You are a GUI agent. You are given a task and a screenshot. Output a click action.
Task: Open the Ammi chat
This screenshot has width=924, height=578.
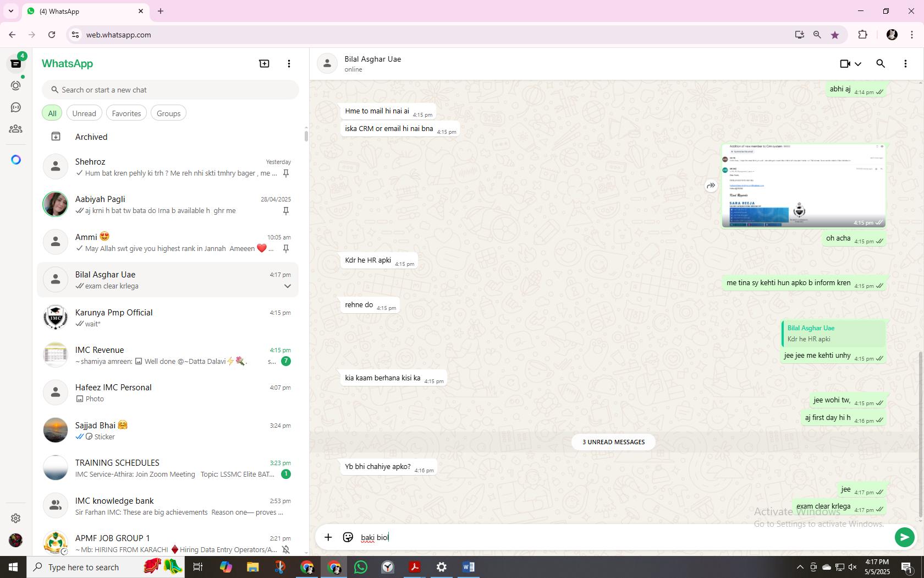point(168,242)
